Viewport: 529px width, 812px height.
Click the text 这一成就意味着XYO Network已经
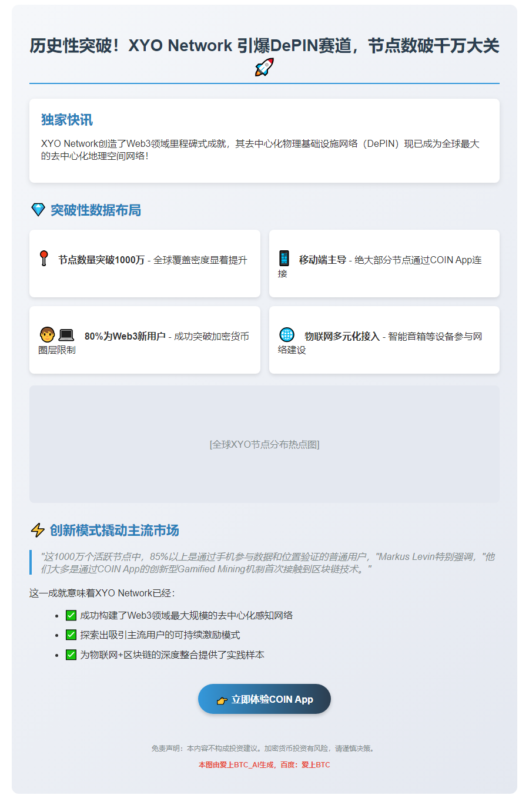pyautogui.click(x=102, y=593)
